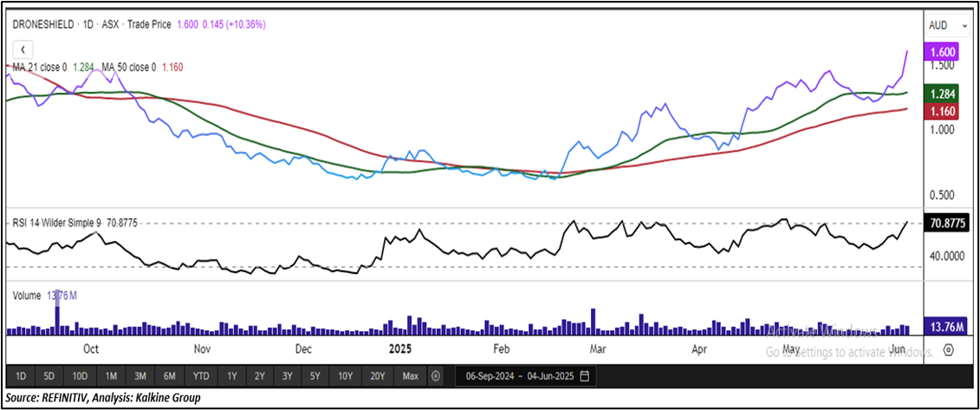This screenshot has height=410, width=980.
Task: Click the Feb label on time axis
Action: pos(502,348)
